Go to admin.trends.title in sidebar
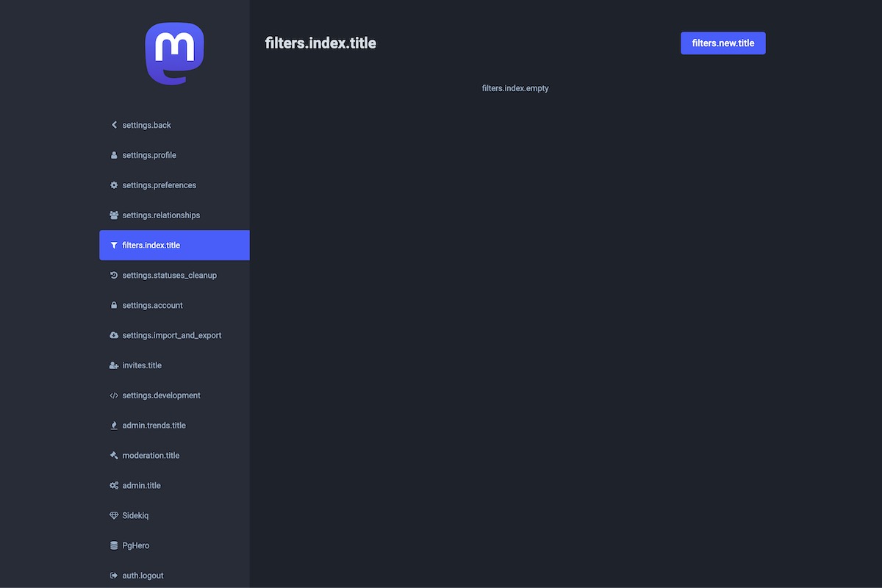 coord(154,426)
